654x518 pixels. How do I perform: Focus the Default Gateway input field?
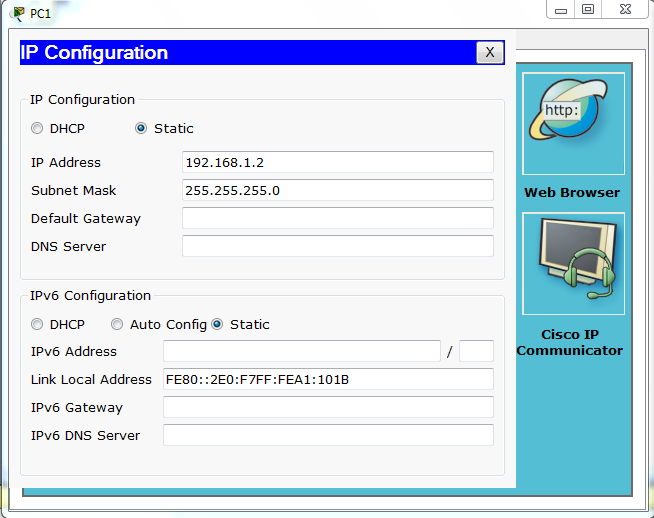click(x=338, y=218)
